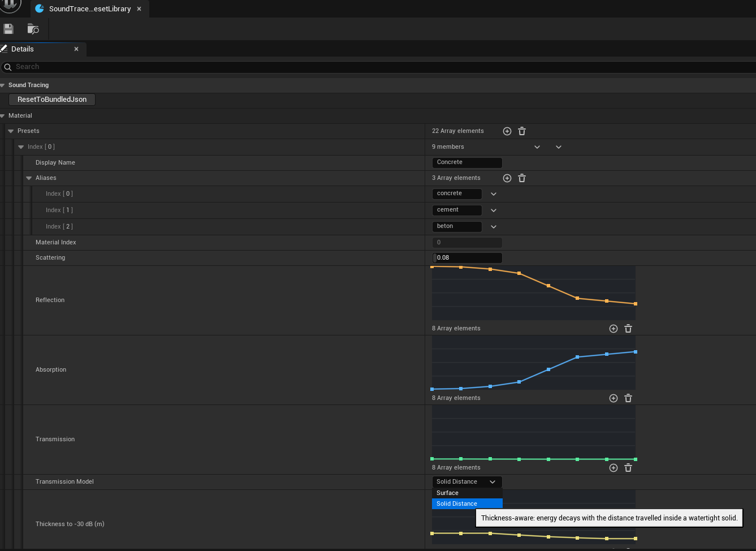Image resolution: width=756 pixels, height=551 pixels.
Task: Add a Reflection curve array element
Action: click(x=614, y=329)
